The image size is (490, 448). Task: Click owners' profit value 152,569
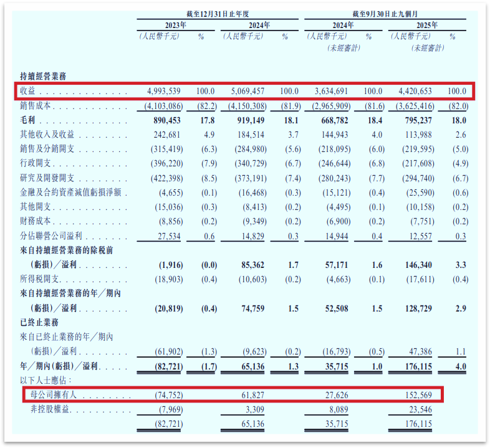click(x=416, y=394)
